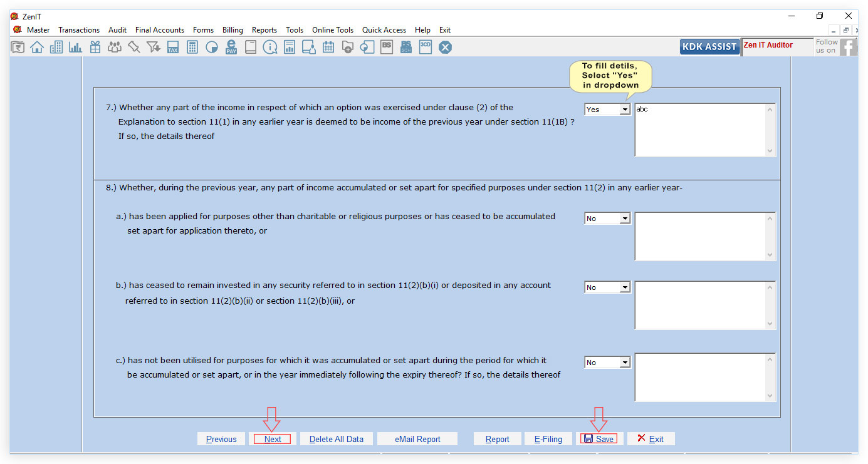Open the Forms menu

click(203, 30)
